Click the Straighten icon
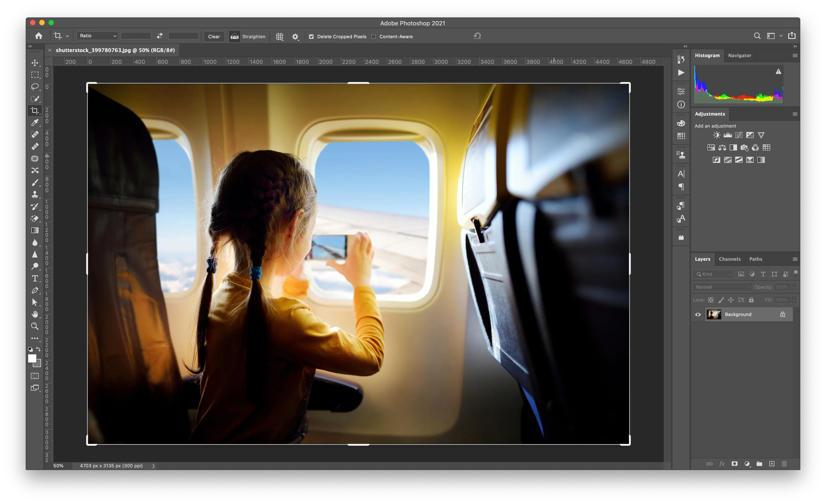 coord(234,37)
